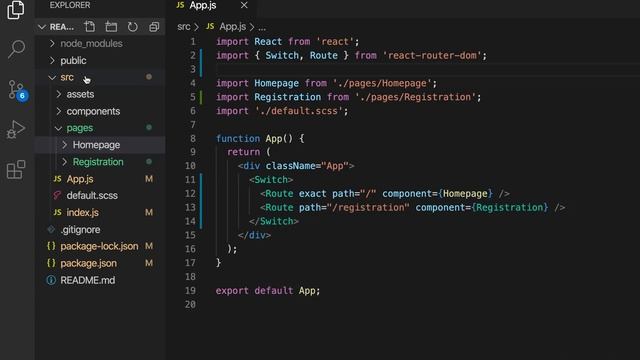Click the New Folder icon in explorer header
Image resolution: width=640 pixels, height=360 pixels.
click(111, 27)
